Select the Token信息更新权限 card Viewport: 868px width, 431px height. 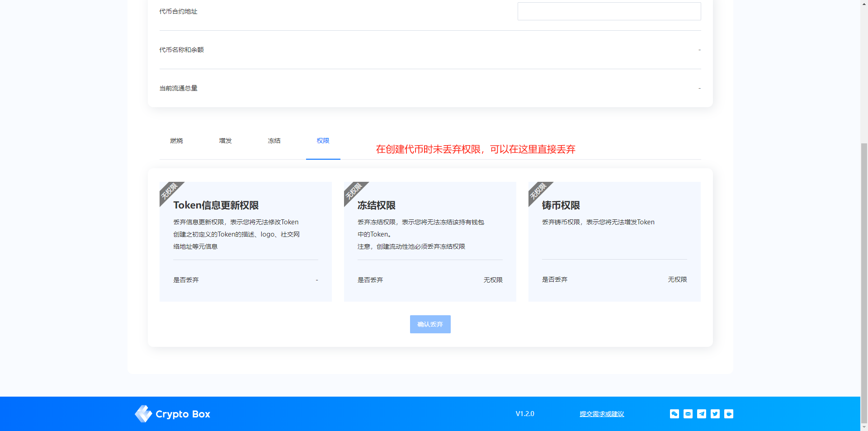245,242
